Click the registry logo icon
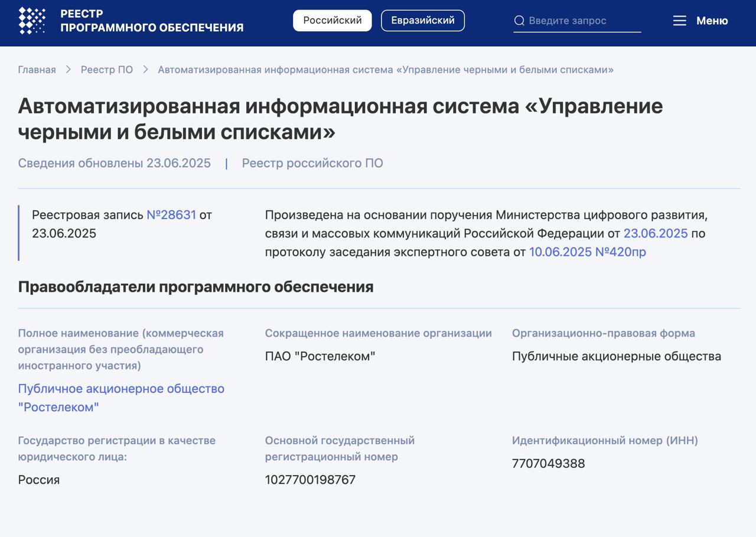The image size is (756, 537). click(32, 21)
